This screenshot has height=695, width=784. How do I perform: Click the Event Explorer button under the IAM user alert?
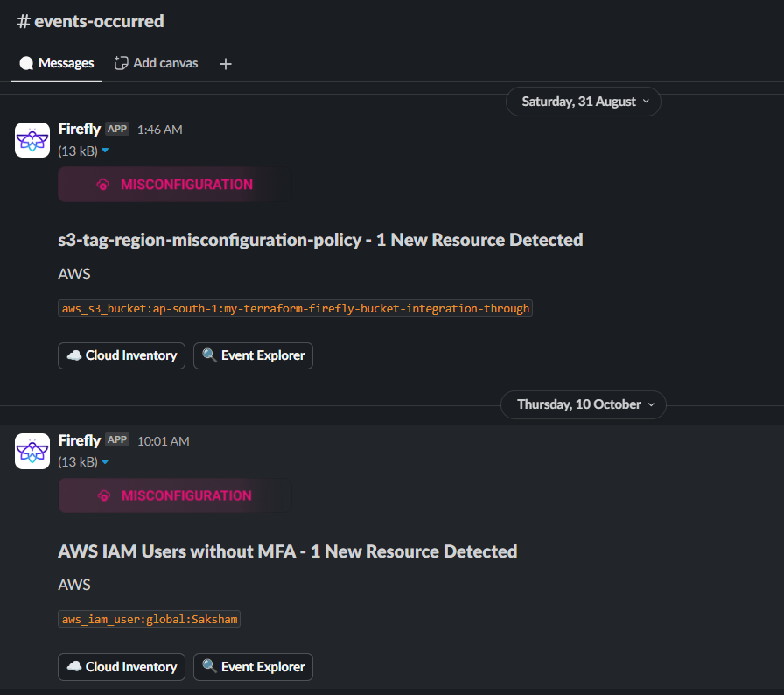pos(253,667)
